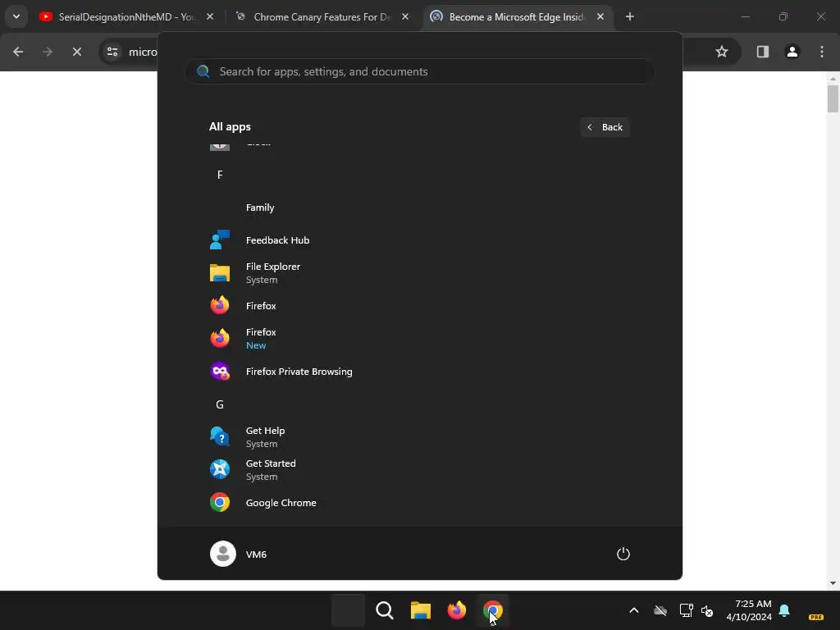Click the Chrome taskbar icon
840x630 pixels.
coord(492,610)
